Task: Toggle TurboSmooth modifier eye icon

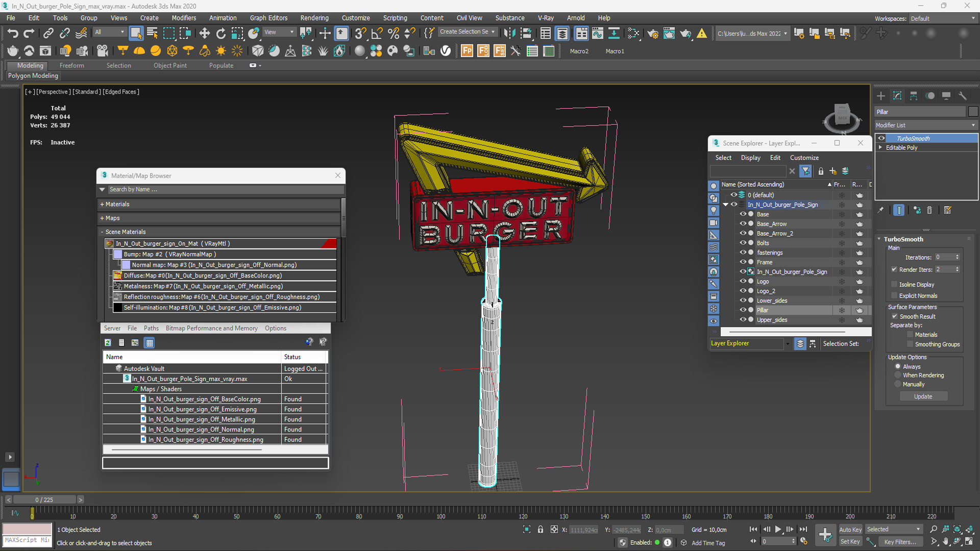Action: (881, 138)
